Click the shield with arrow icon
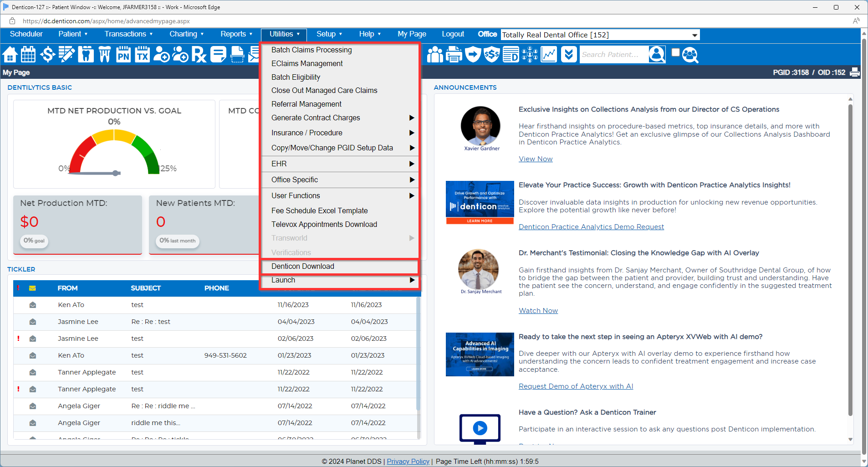The image size is (868, 467). pyautogui.click(x=473, y=55)
